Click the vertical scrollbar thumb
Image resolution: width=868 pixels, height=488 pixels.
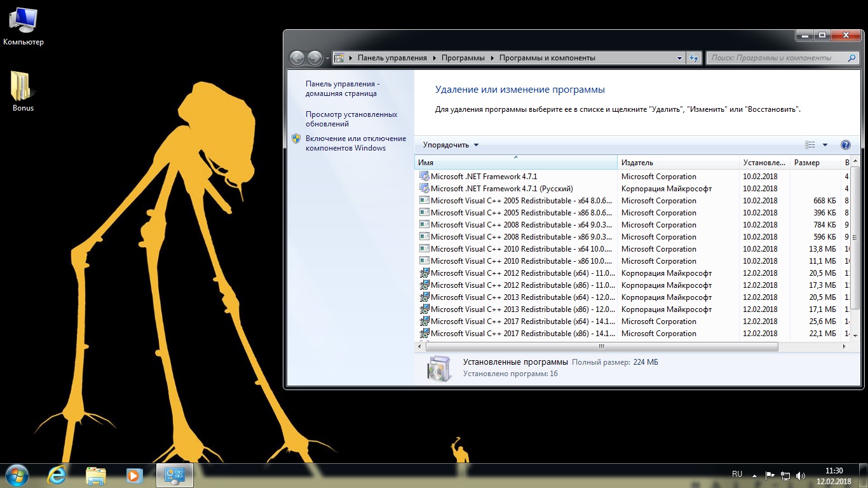point(855,236)
